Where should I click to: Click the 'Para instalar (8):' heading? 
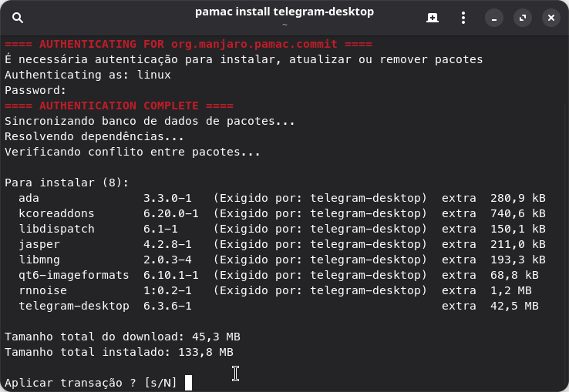pyautogui.click(x=66, y=183)
